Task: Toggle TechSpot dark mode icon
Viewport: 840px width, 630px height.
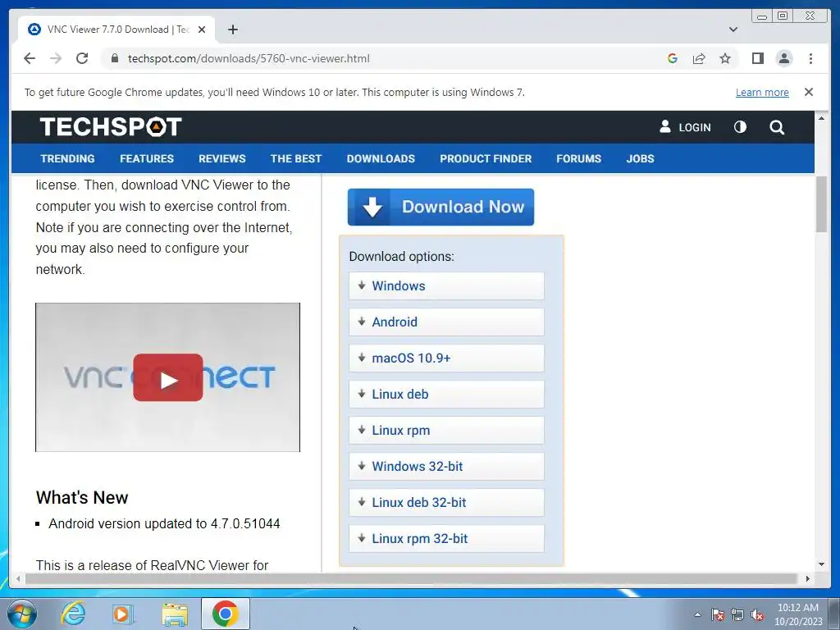Action: (740, 127)
